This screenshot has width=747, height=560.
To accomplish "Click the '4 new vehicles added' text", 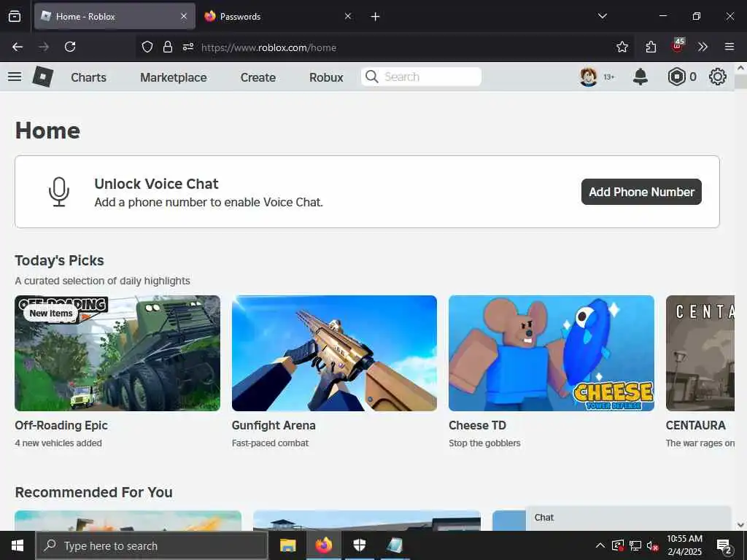I will click(58, 443).
